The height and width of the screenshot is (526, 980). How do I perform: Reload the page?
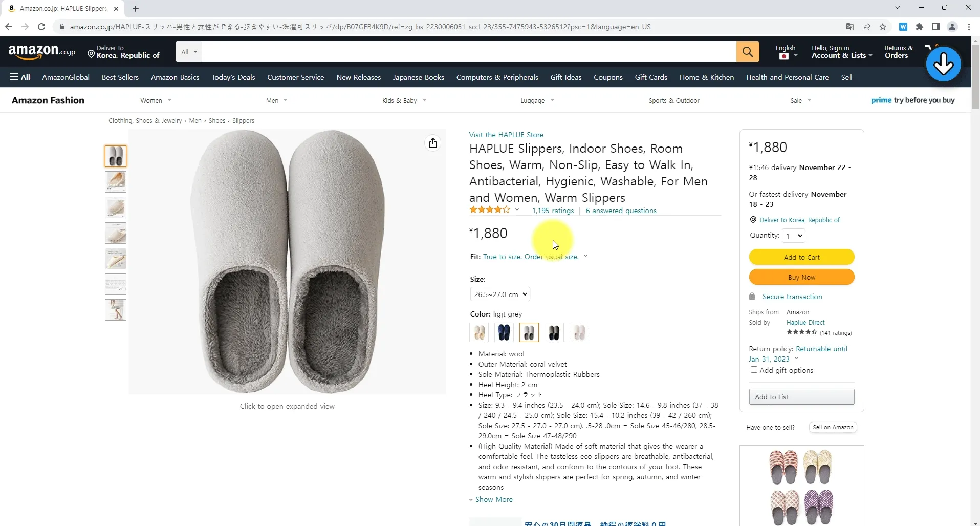[x=41, y=27]
